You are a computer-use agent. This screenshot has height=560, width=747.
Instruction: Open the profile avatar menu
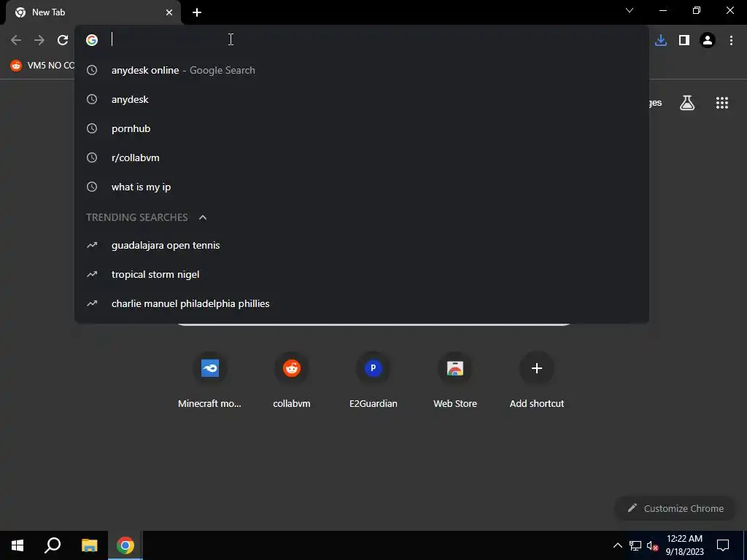tap(708, 40)
